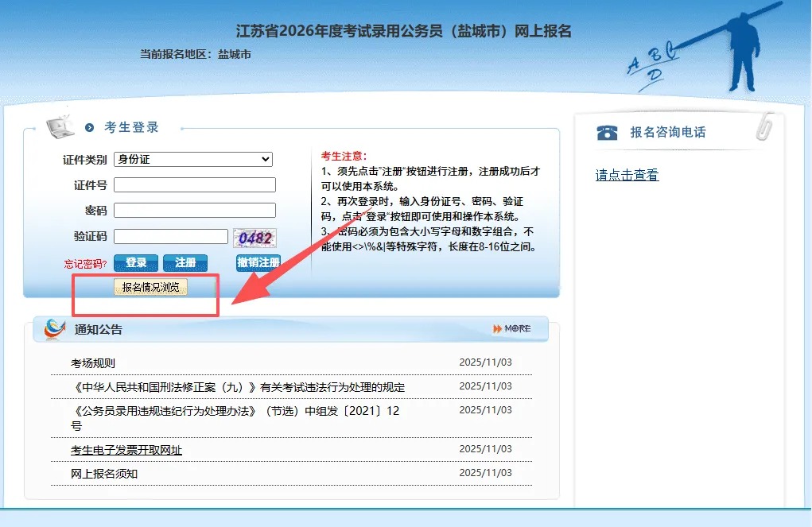Click the computer icon beside 考生登录
812x527 pixels.
[60, 126]
